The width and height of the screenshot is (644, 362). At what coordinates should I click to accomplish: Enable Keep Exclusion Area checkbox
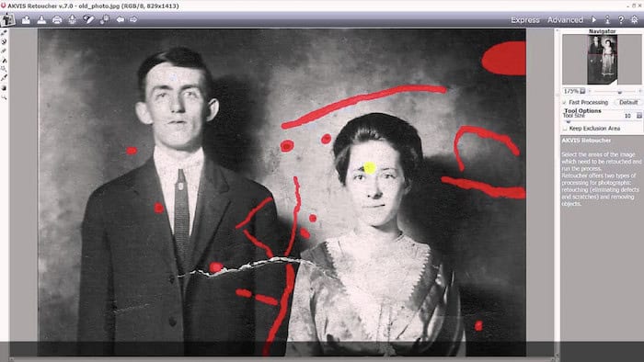coord(565,129)
